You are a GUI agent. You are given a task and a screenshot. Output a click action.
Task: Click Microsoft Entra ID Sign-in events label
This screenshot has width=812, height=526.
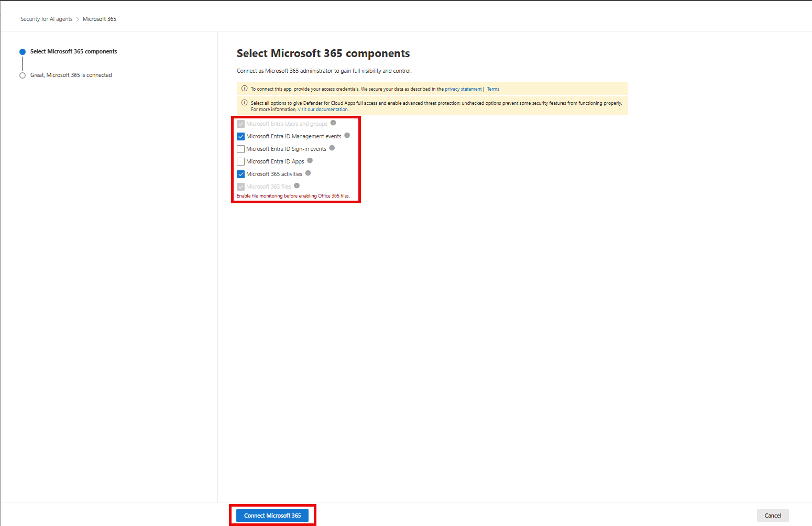286,149
